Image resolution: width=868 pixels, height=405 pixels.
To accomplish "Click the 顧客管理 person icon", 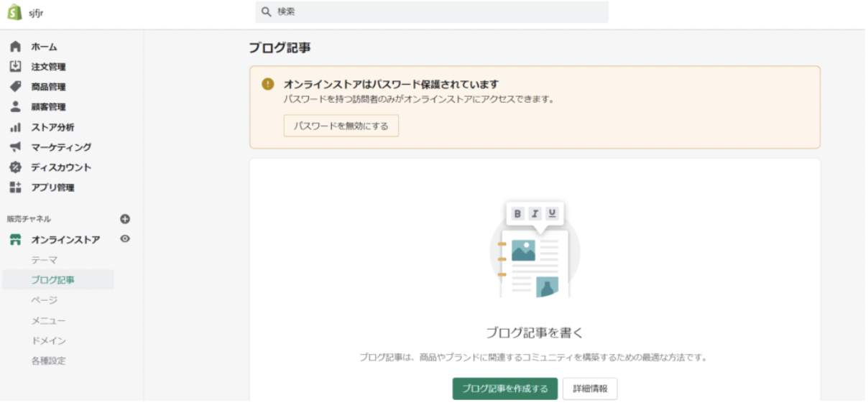I will tap(15, 107).
